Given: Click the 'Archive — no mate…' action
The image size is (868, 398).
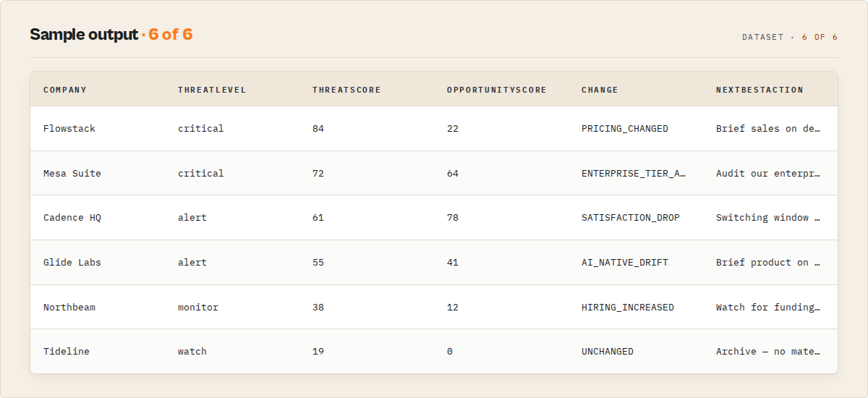Looking at the screenshot, I should tap(768, 352).
